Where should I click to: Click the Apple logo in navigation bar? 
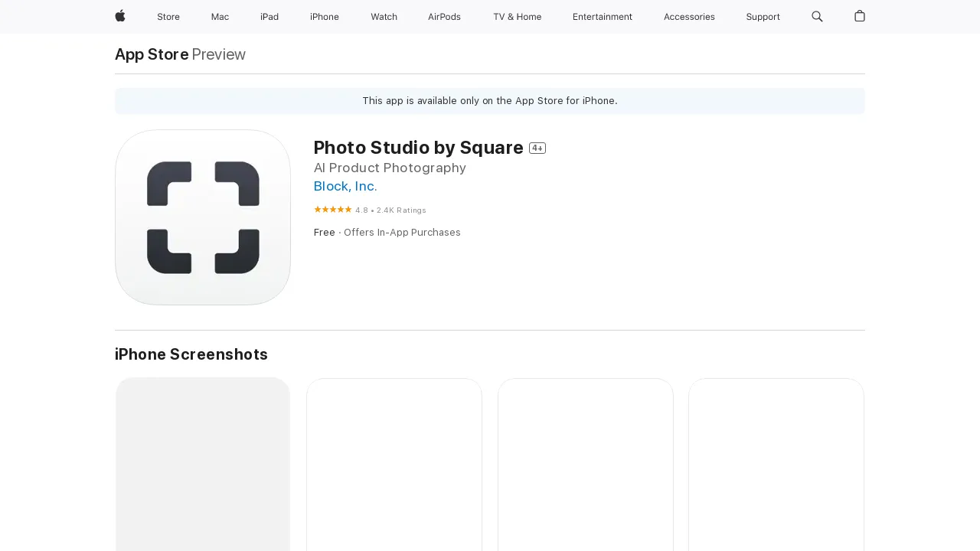click(119, 17)
